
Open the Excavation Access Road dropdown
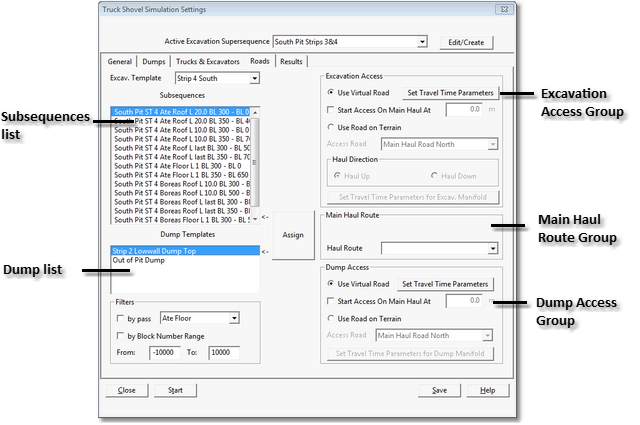click(x=493, y=144)
